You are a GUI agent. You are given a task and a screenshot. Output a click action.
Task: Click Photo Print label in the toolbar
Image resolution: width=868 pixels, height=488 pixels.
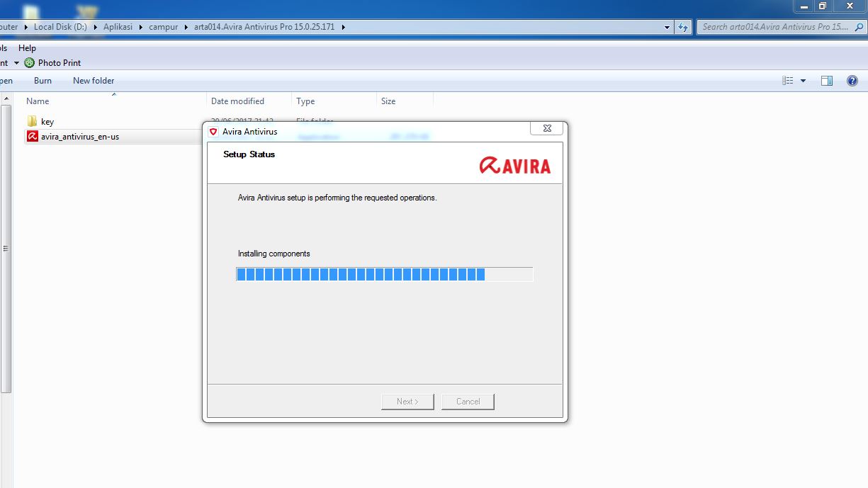click(x=60, y=63)
